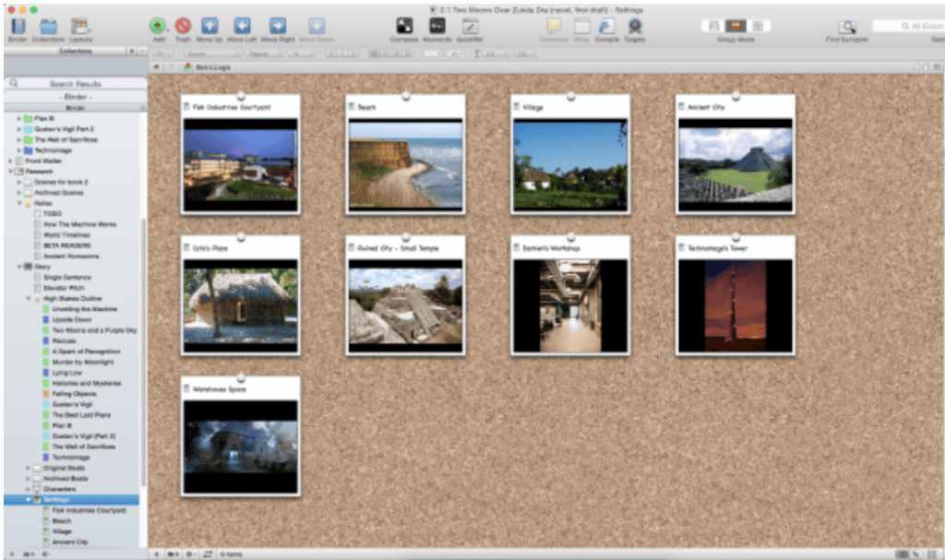The image size is (945, 560).
Task: Click the remove collection minus button
Action: pos(142,52)
